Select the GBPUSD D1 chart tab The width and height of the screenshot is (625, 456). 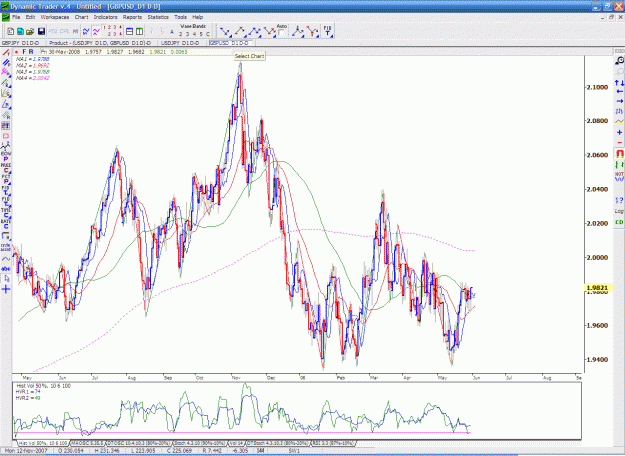(229, 43)
